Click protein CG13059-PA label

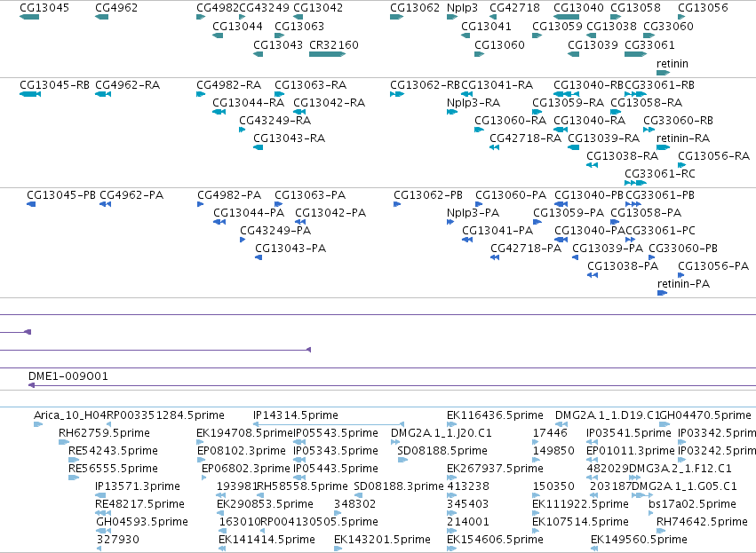(x=569, y=213)
